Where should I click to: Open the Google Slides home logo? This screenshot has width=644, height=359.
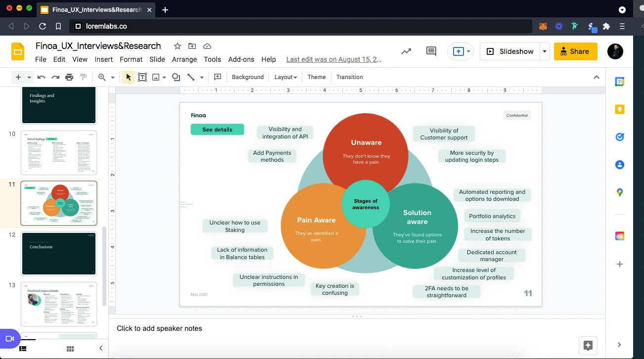point(18,51)
